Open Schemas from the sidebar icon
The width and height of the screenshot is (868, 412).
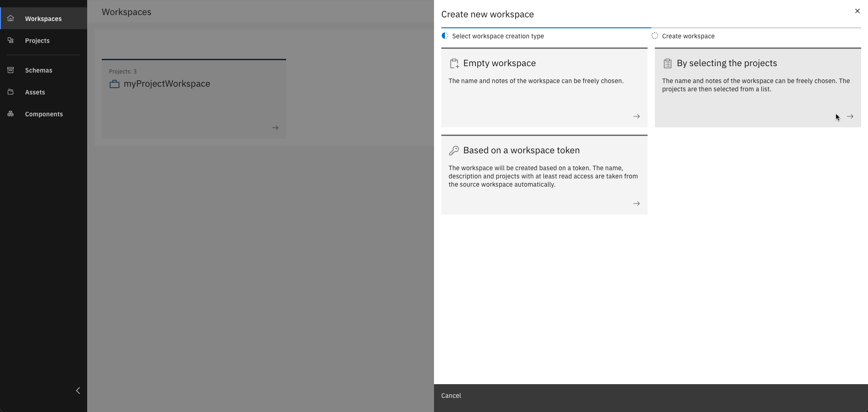click(10, 70)
